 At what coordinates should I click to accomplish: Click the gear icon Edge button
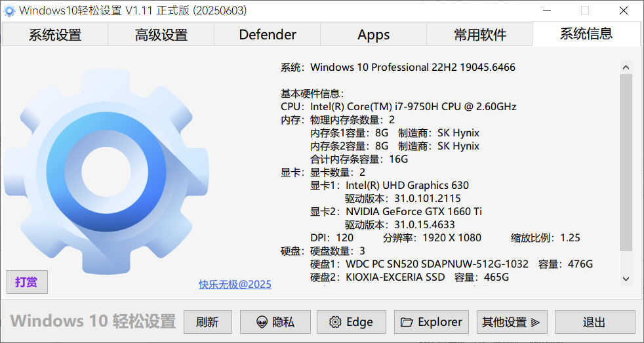(x=351, y=322)
